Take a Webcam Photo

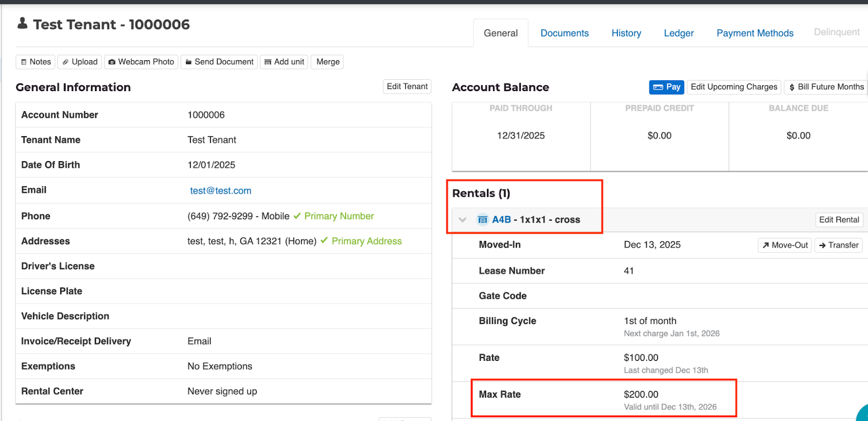click(x=141, y=62)
